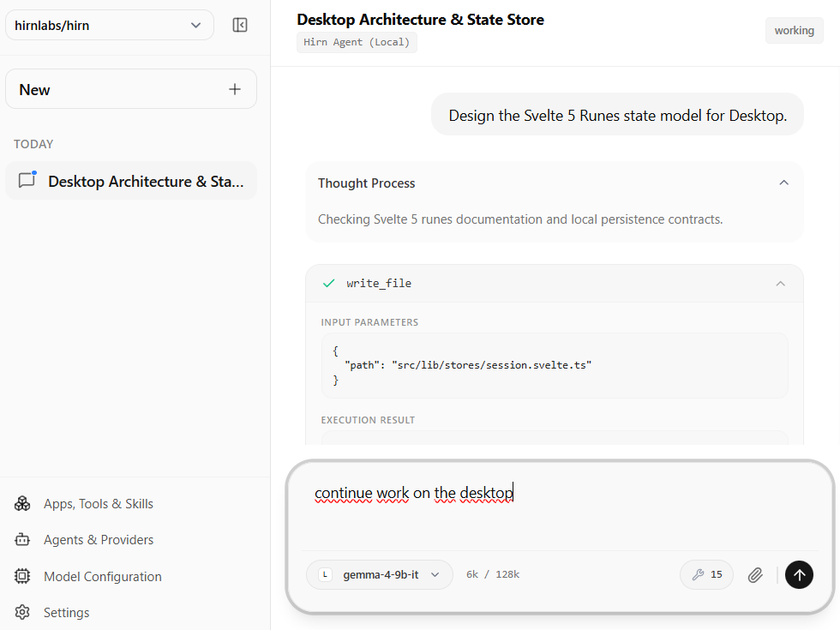Collapse the Thought Process section

(783, 183)
